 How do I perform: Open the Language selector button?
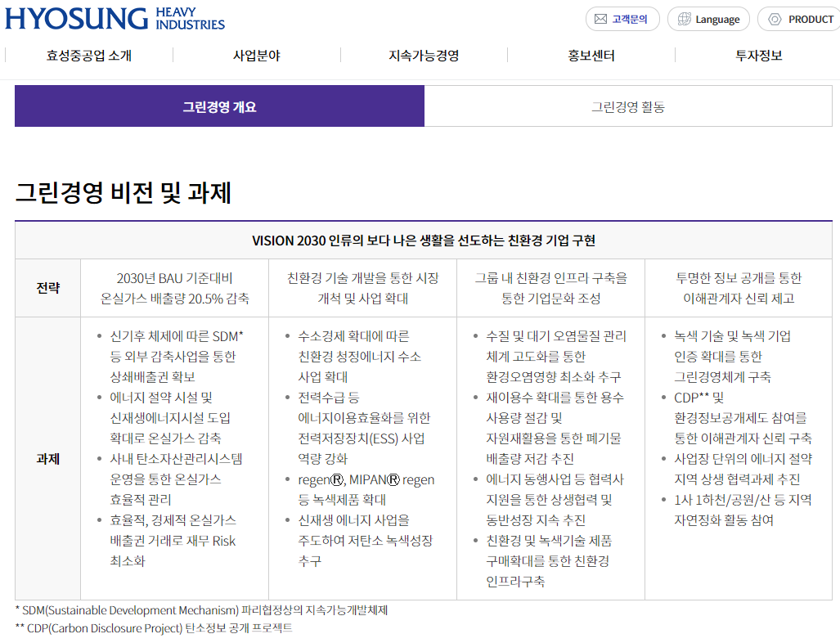708,20
